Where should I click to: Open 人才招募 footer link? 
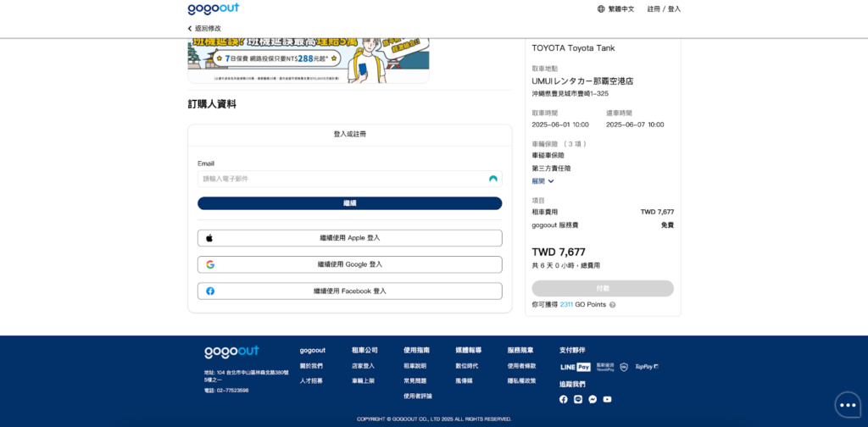(311, 381)
